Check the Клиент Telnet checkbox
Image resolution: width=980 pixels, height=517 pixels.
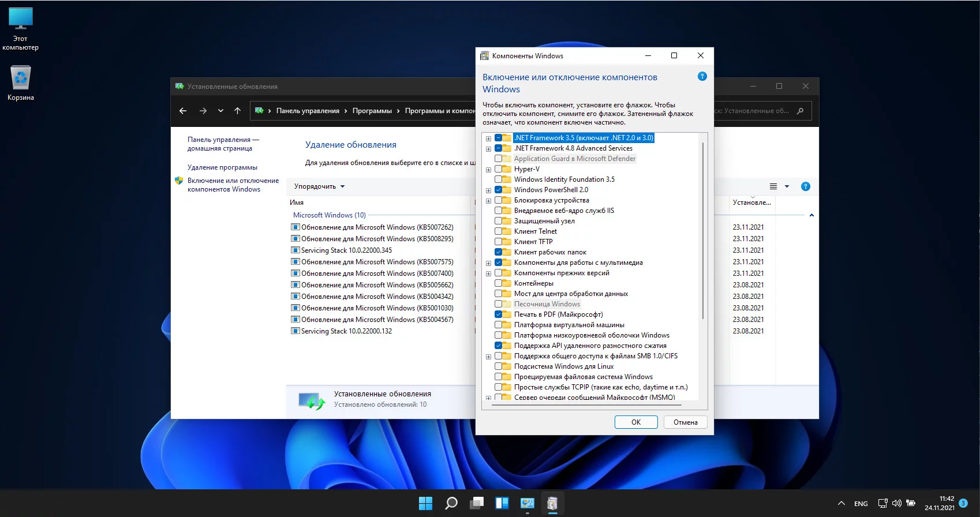(498, 231)
